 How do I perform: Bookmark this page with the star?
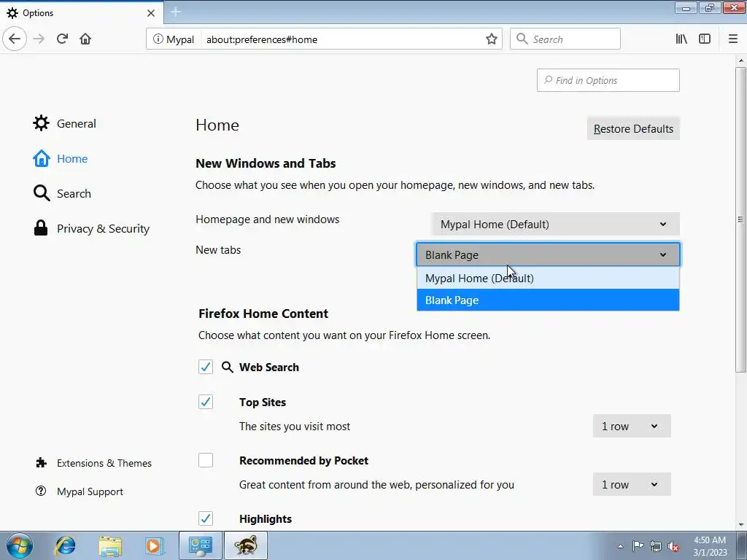point(491,39)
